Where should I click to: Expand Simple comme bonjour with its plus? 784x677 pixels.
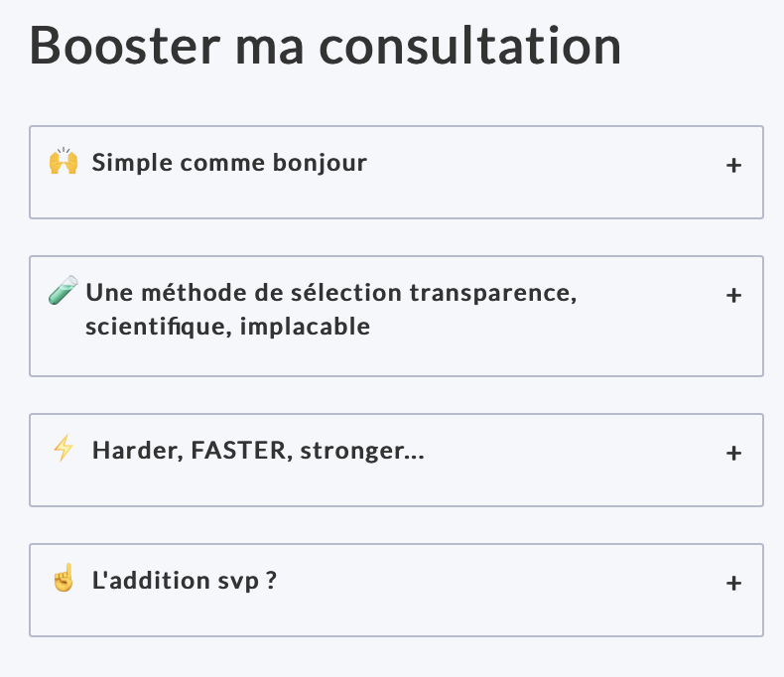pos(733,165)
